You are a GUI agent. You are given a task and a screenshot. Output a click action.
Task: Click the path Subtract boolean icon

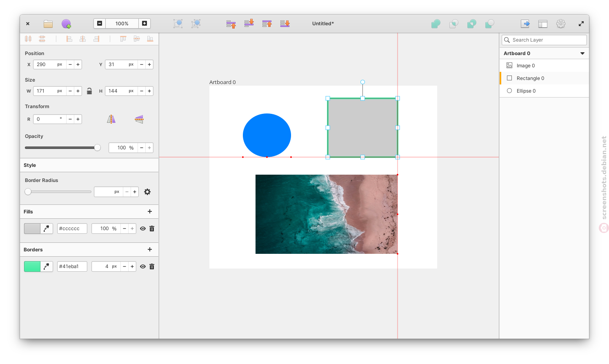point(490,24)
